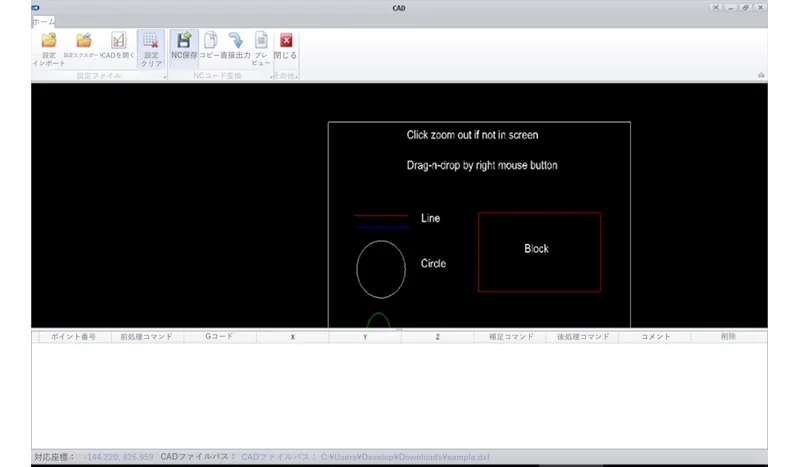Click the 'Line' text label
The height and width of the screenshot is (467, 800).
click(x=431, y=218)
